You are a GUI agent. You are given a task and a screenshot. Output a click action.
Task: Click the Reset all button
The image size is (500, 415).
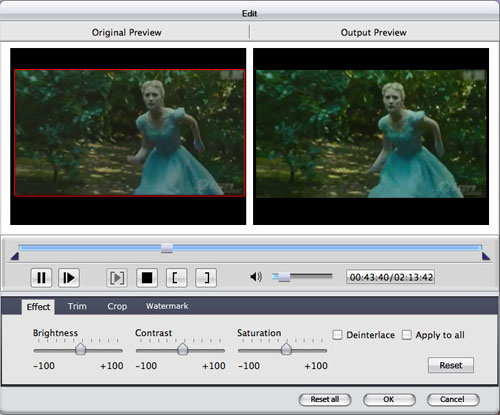point(325,399)
